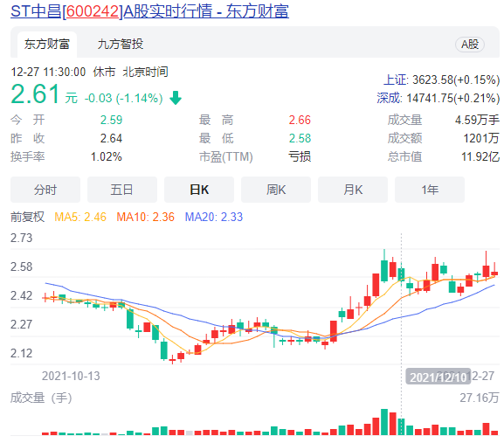Click the 上证 index label
This screenshot has width=504, height=443.
pos(396,80)
